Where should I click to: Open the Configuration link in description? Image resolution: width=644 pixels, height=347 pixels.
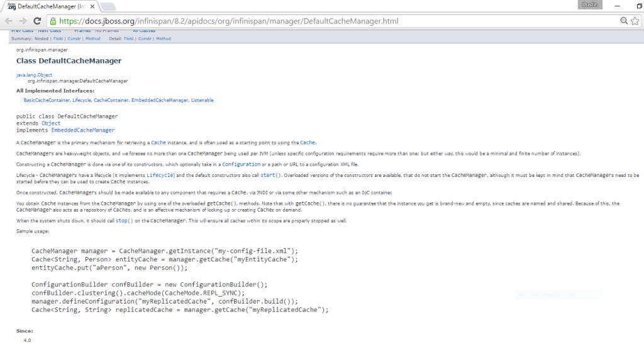[241, 164]
